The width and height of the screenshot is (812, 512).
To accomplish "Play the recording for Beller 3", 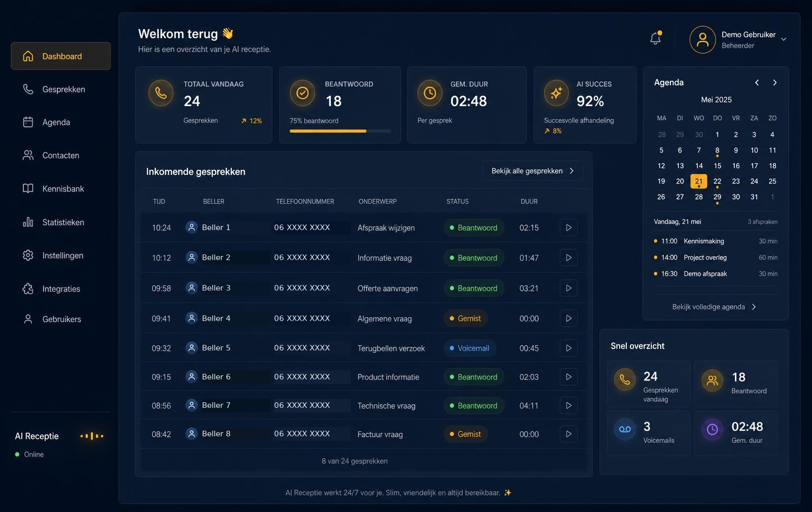I will click(x=568, y=288).
